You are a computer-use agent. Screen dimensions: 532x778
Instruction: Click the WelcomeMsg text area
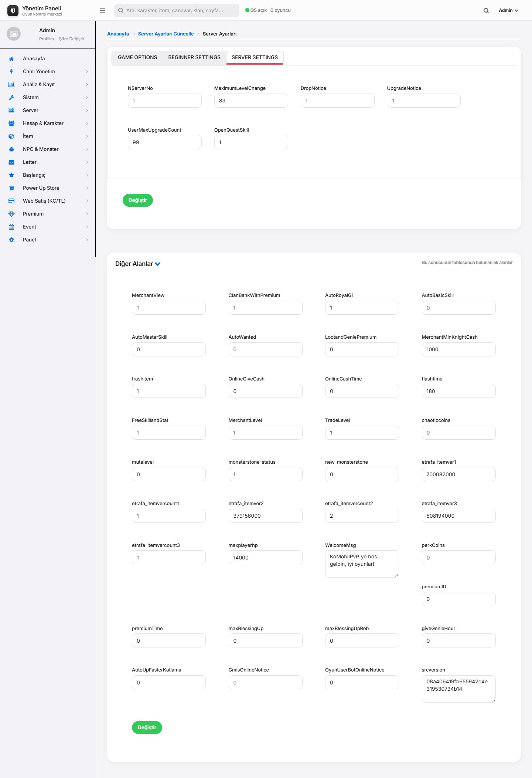pyautogui.click(x=362, y=564)
